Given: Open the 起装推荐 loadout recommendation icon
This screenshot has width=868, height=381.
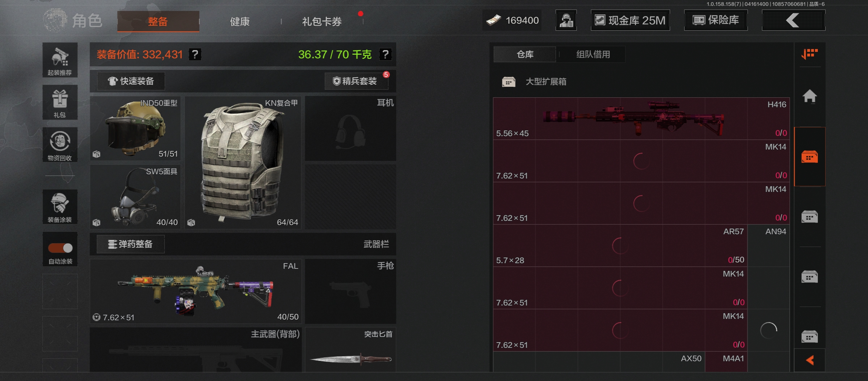Looking at the screenshot, I should (x=60, y=60).
